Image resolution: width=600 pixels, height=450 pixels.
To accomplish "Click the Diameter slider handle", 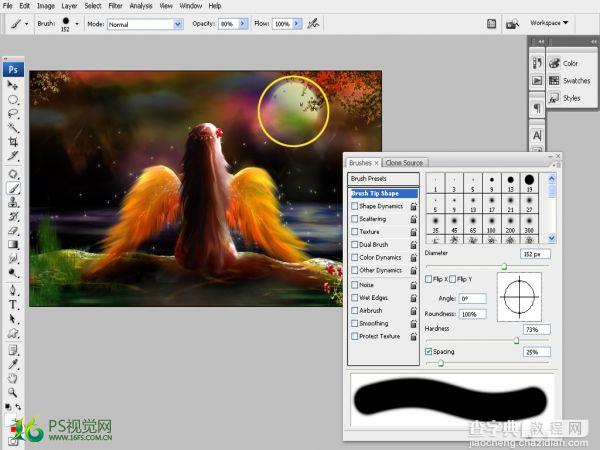I will point(504,266).
